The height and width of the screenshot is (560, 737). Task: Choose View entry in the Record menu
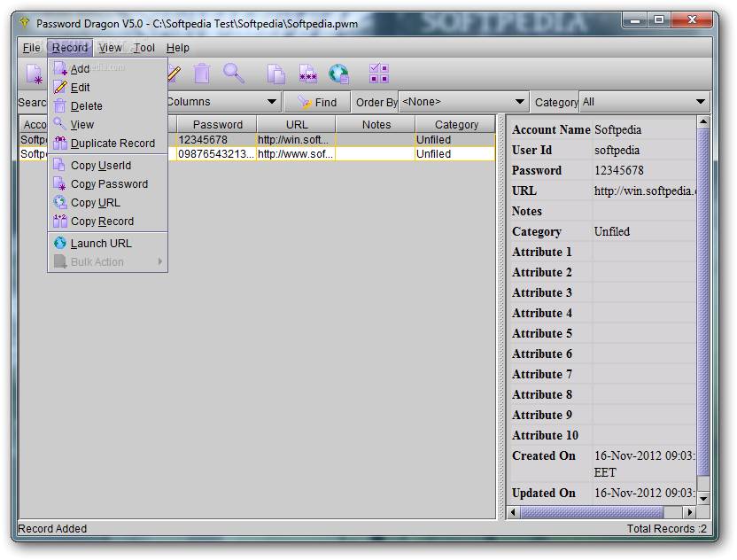[108, 125]
